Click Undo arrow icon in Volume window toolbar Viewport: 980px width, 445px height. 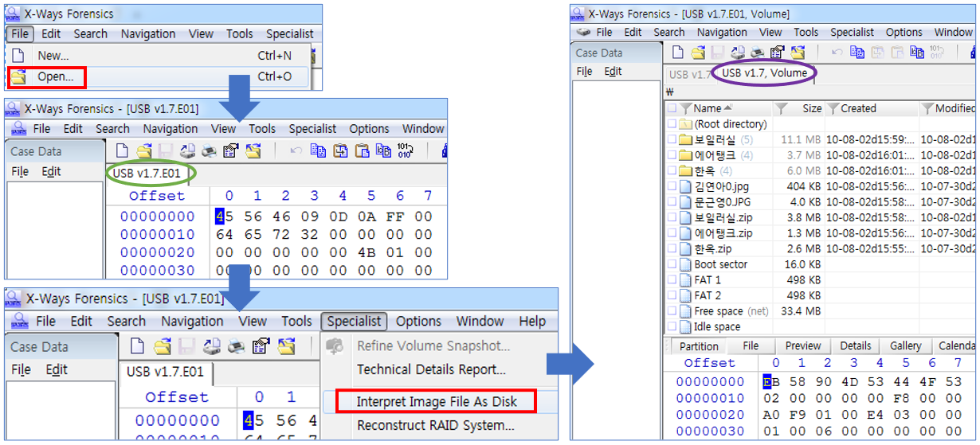click(837, 53)
